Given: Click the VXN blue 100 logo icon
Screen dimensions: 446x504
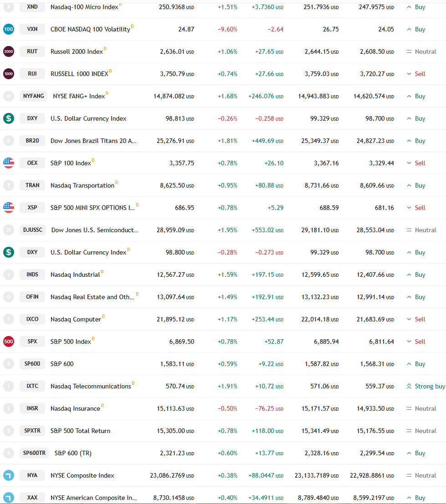Looking at the screenshot, I should (9, 29).
